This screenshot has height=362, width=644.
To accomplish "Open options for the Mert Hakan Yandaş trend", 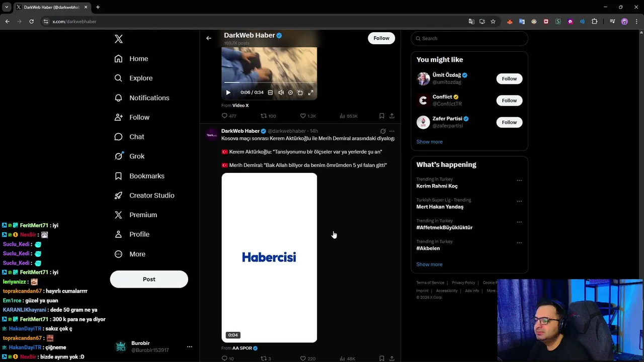I will coord(519,201).
